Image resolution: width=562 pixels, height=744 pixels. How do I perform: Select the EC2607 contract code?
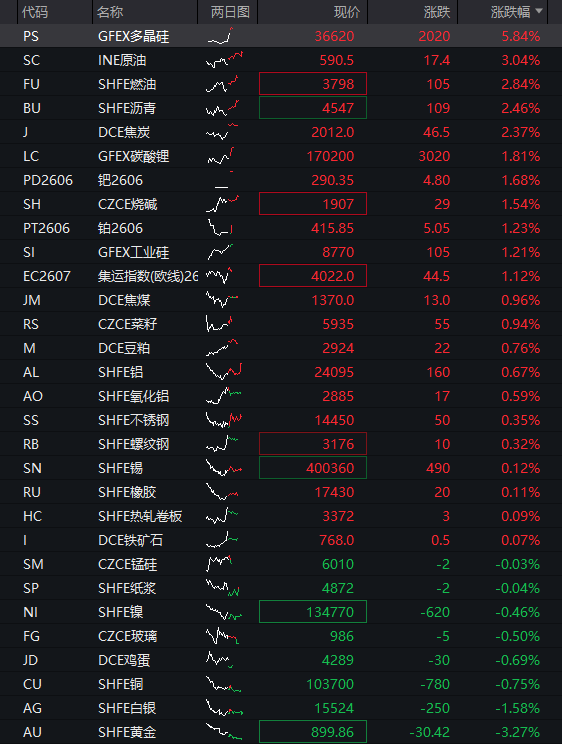(x=47, y=276)
